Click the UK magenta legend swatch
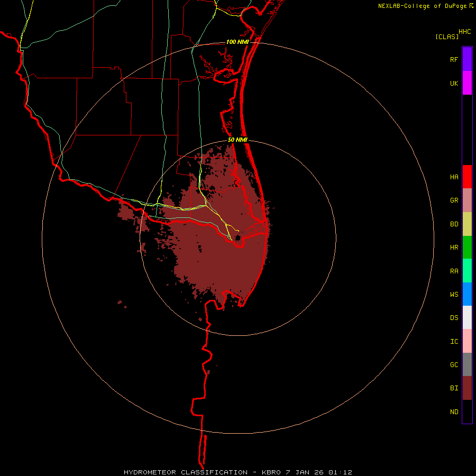The height and width of the screenshot is (476, 476). (467, 83)
